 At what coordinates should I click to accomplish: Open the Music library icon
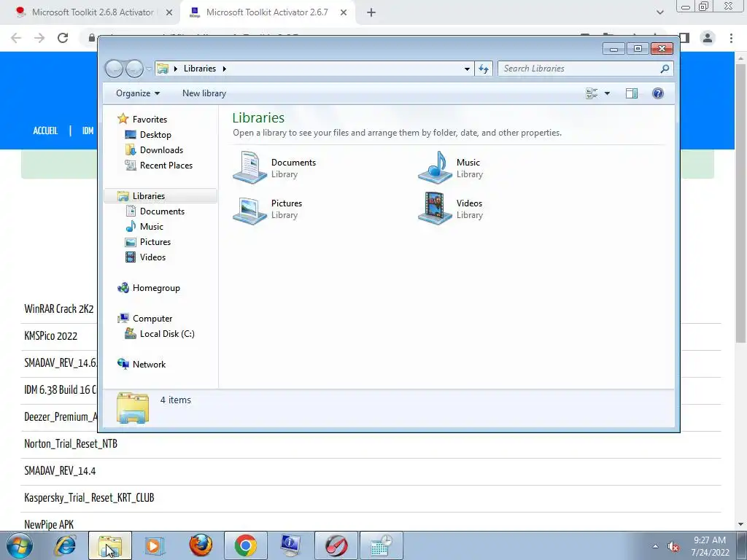coord(435,168)
